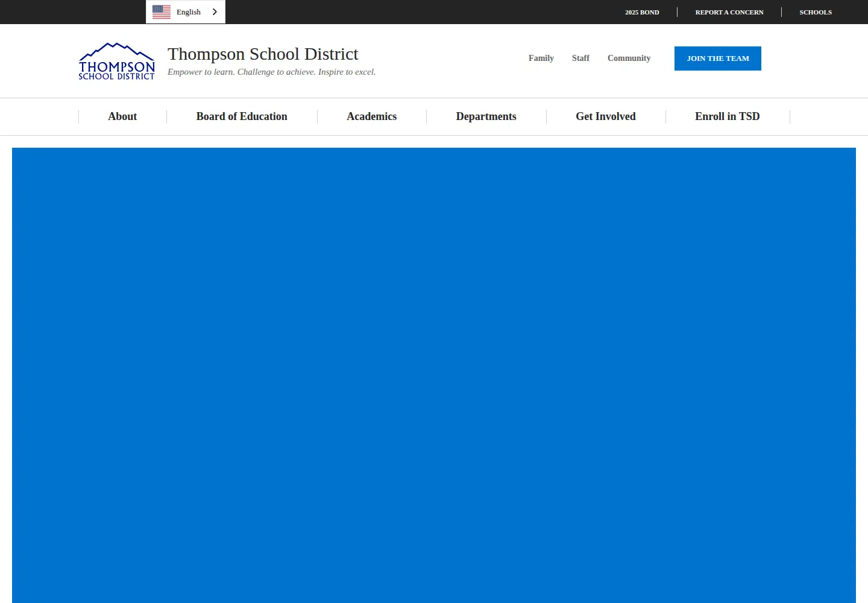Screen dimensions: 868x603
Task: Open the Academics menu
Action: (372, 116)
